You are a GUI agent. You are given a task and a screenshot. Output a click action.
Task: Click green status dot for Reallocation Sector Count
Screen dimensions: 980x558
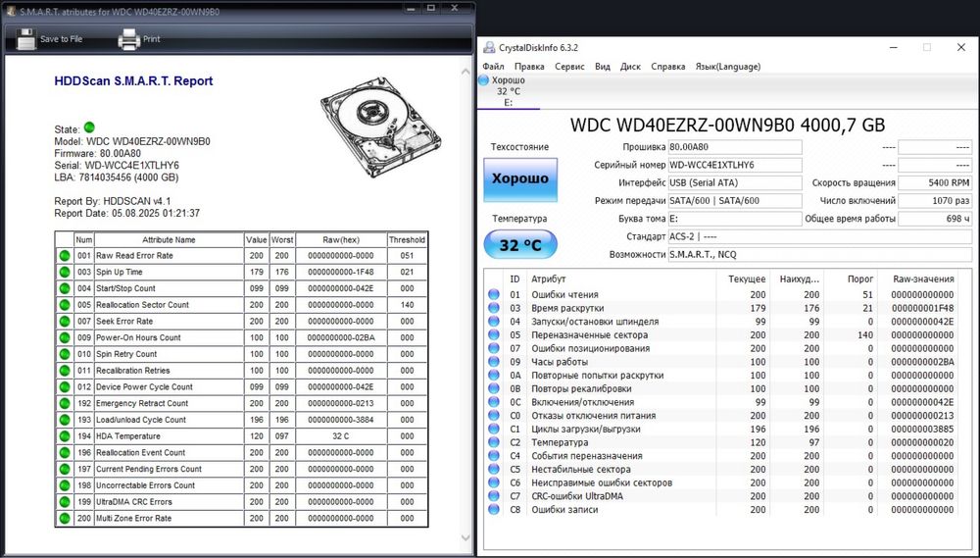65,305
